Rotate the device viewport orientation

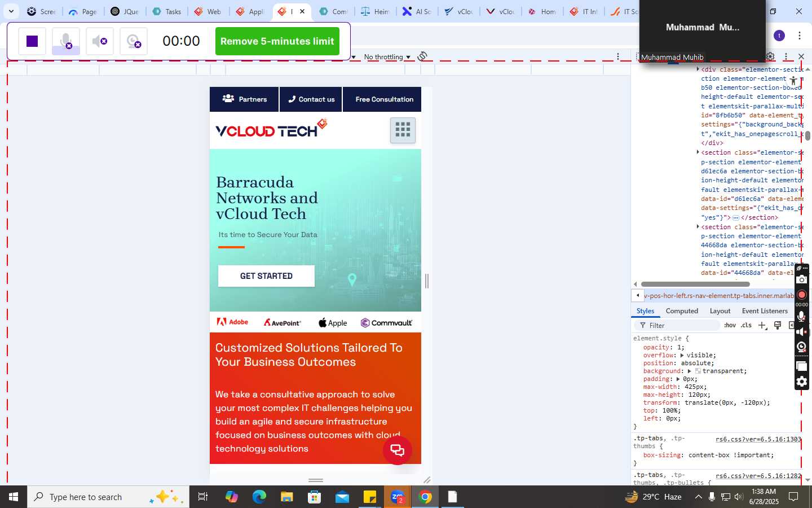[x=422, y=56]
